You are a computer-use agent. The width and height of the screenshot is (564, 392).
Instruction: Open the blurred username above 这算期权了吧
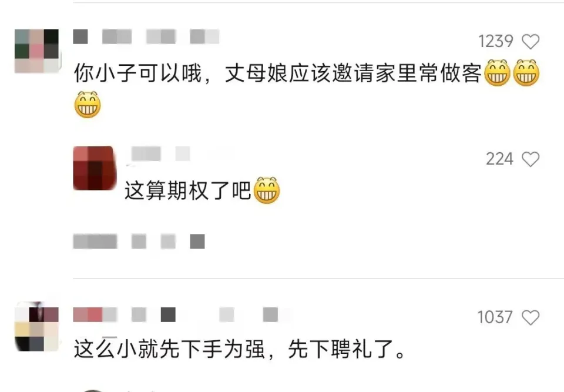(x=160, y=154)
